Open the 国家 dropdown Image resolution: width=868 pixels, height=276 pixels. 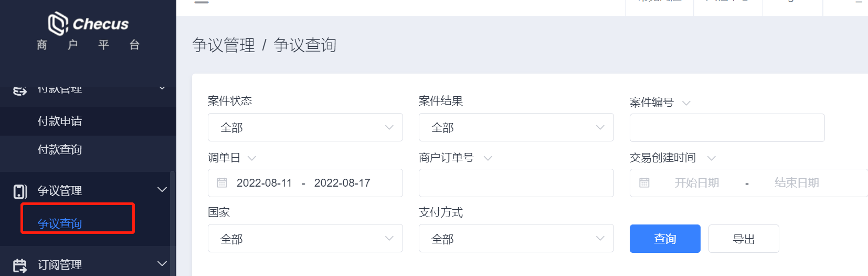(305, 239)
